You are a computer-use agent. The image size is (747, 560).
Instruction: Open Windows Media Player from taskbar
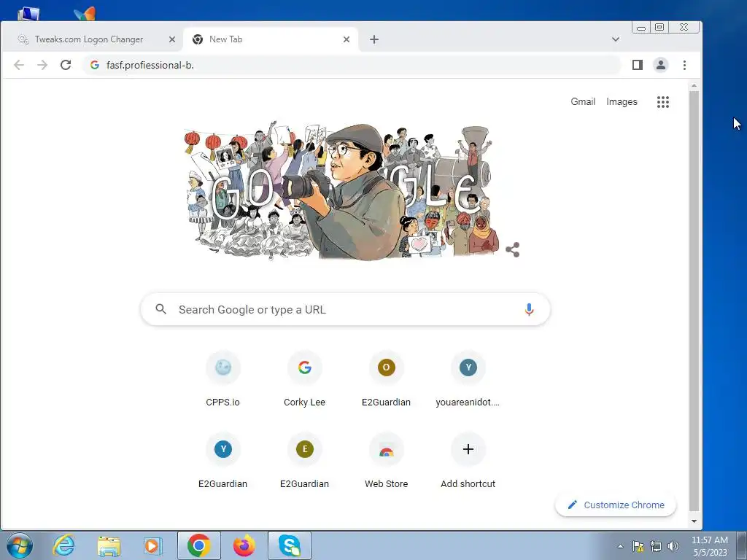click(153, 545)
